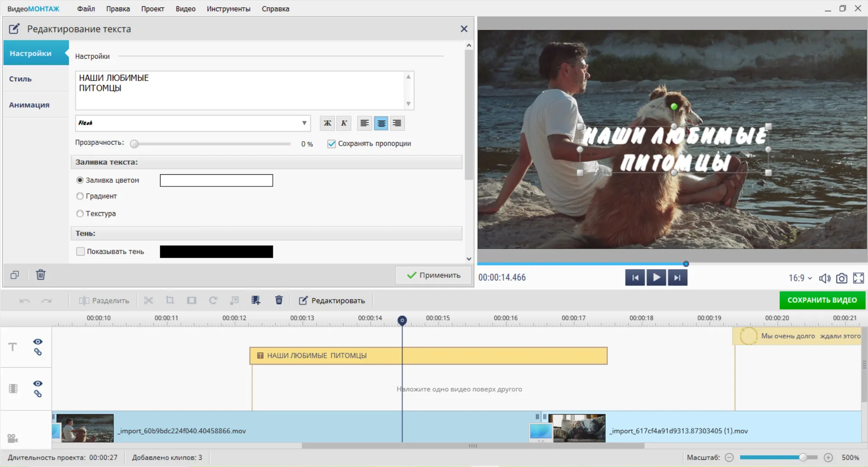
Task: Select Заливка цветом radio option
Action: click(80, 180)
